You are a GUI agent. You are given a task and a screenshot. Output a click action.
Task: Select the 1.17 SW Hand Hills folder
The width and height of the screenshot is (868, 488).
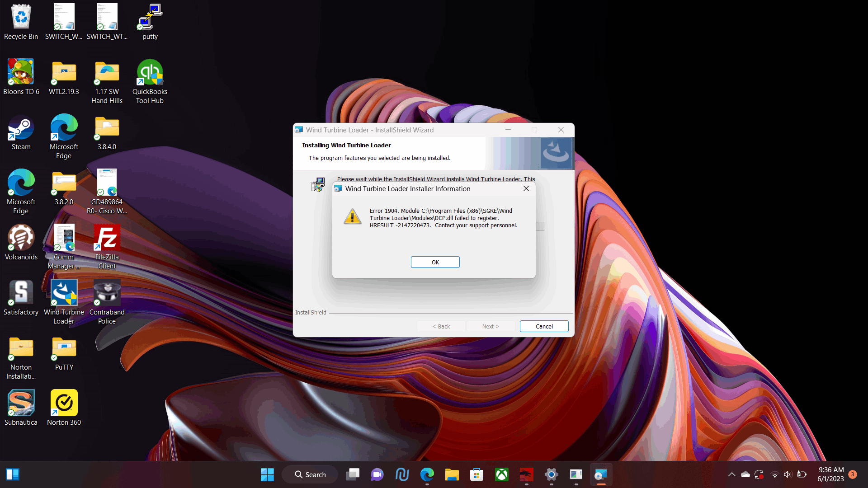pos(107,81)
